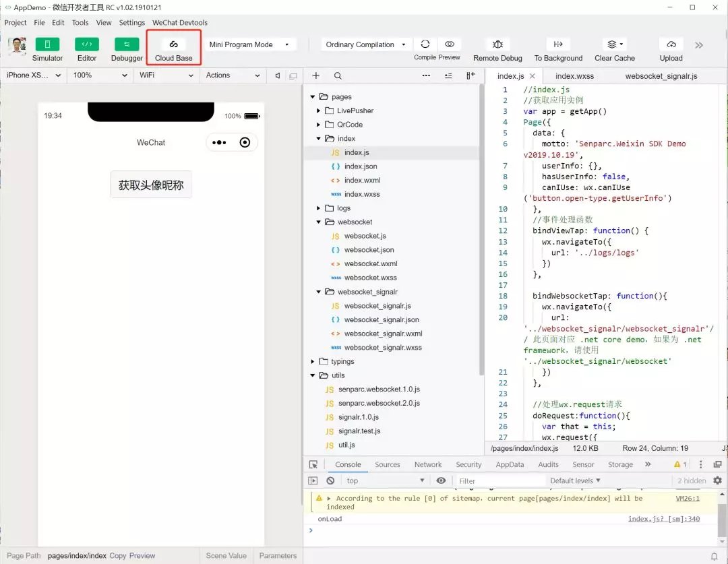Screen dimensions: 728x564
Task: Click the user avatar in toolbar
Action: click(x=17, y=46)
